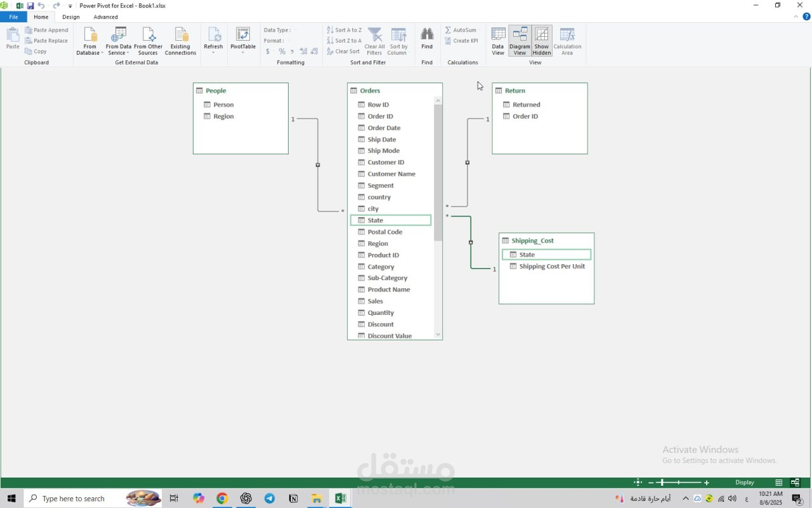Click the thousands separator comma icon

point(292,51)
